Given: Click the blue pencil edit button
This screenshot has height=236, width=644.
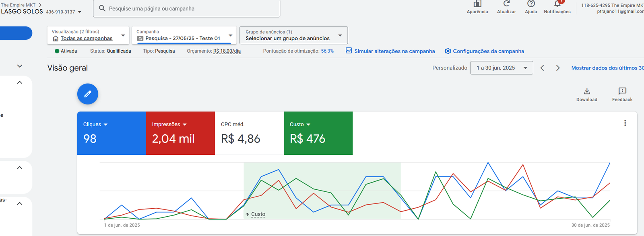Looking at the screenshot, I should click(88, 94).
